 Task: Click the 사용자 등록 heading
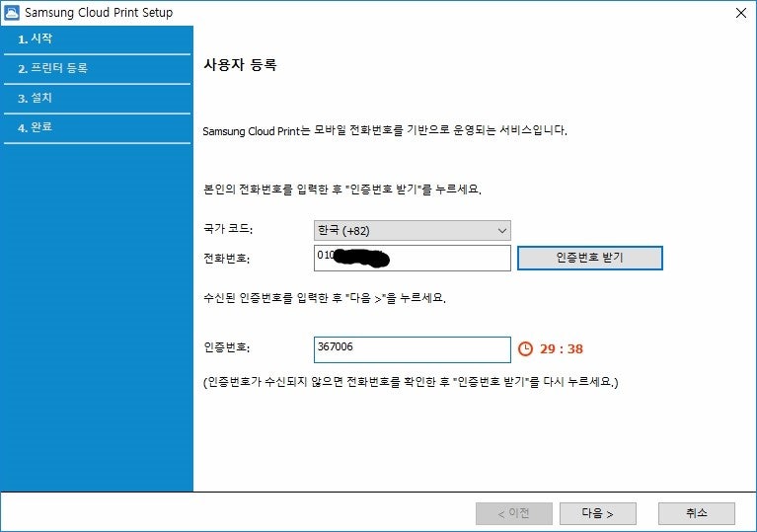point(240,65)
